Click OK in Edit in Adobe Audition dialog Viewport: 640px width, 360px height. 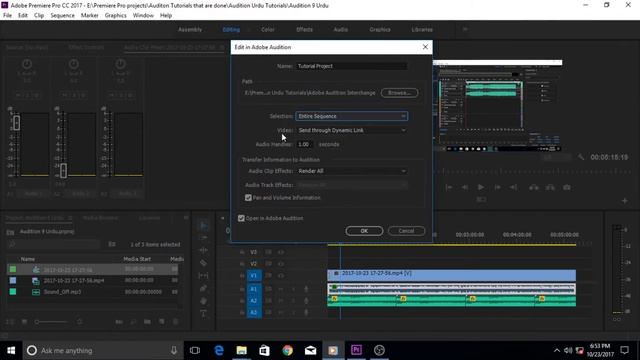coord(364,231)
